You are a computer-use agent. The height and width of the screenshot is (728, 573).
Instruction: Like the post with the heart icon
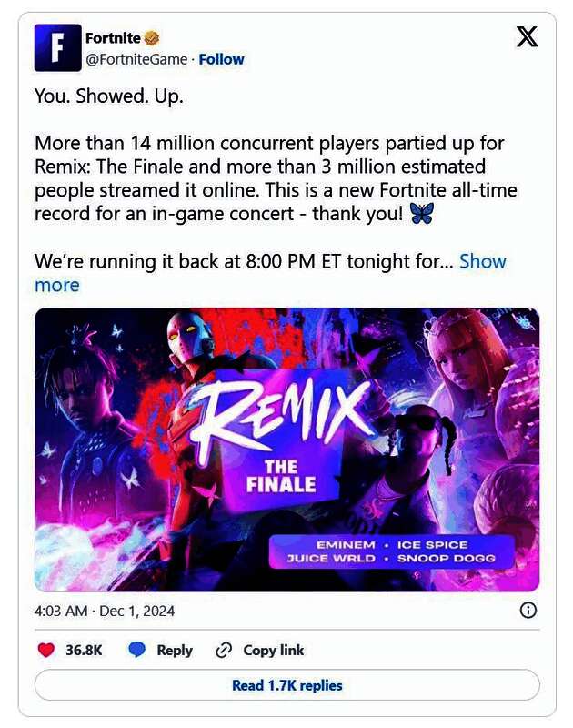pyautogui.click(x=46, y=650)
